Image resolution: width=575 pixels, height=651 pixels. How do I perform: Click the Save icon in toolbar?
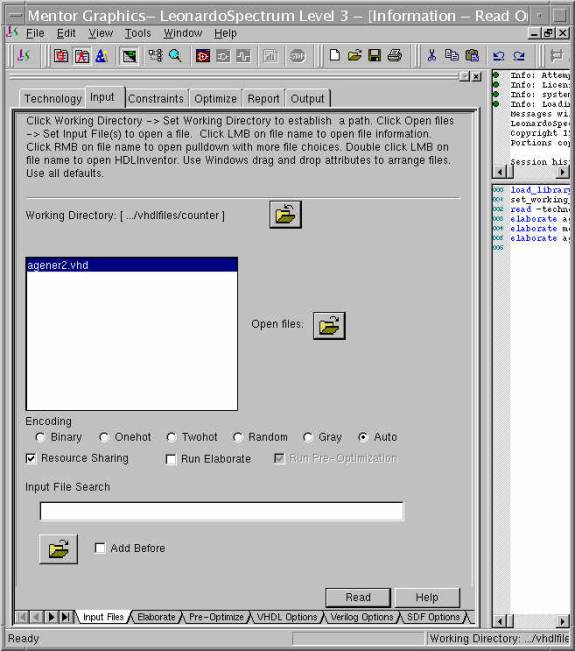(374, 56)
